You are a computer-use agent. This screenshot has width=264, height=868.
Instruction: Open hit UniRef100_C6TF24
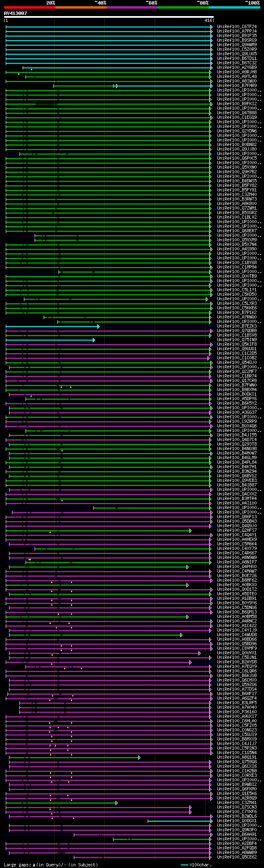237,27
